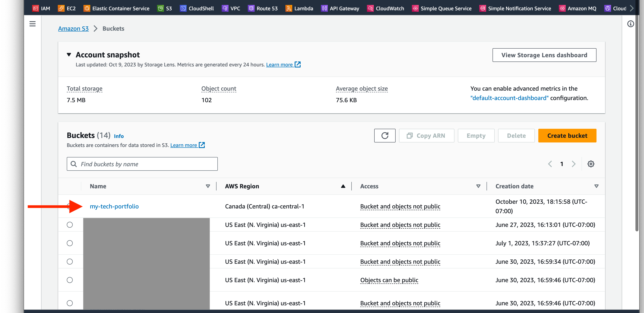Click the Create bucket button
644x313 pixels.
pos(567,135)
